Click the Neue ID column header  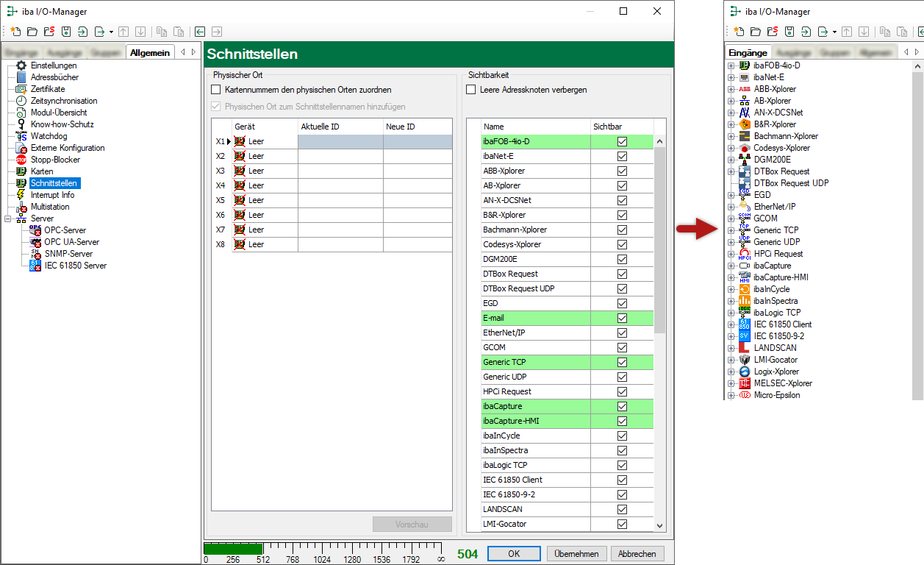418,127
